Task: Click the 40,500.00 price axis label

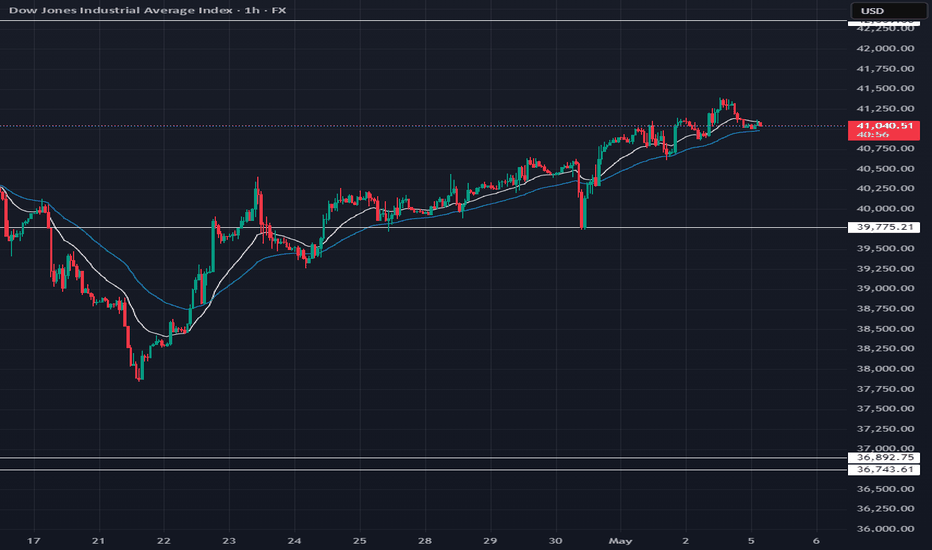Action: click(885, 168)
